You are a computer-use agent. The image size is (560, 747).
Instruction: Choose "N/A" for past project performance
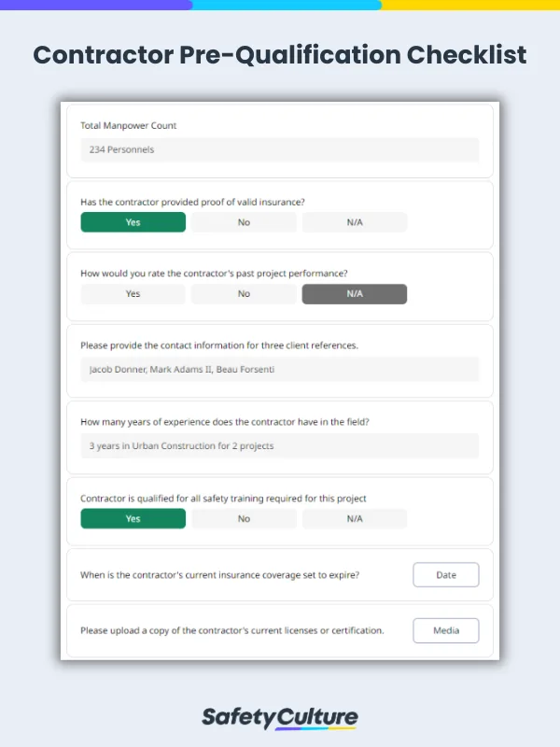[354, 294]
